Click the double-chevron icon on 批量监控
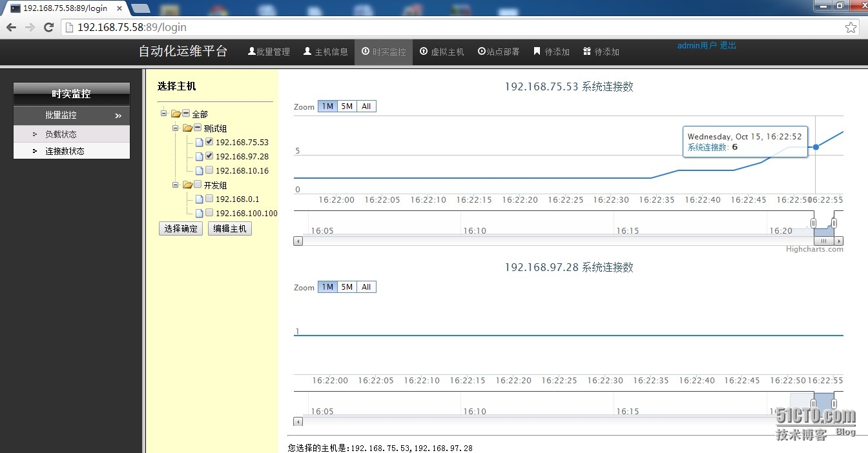This screenshot has height=453, width=868. pos(118,116)
